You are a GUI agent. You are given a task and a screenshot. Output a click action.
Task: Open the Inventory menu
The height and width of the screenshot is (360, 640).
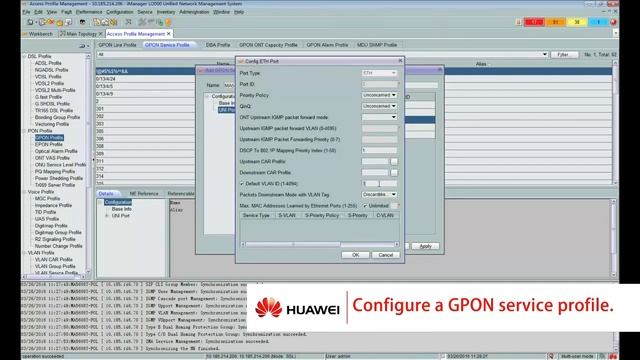166,12
